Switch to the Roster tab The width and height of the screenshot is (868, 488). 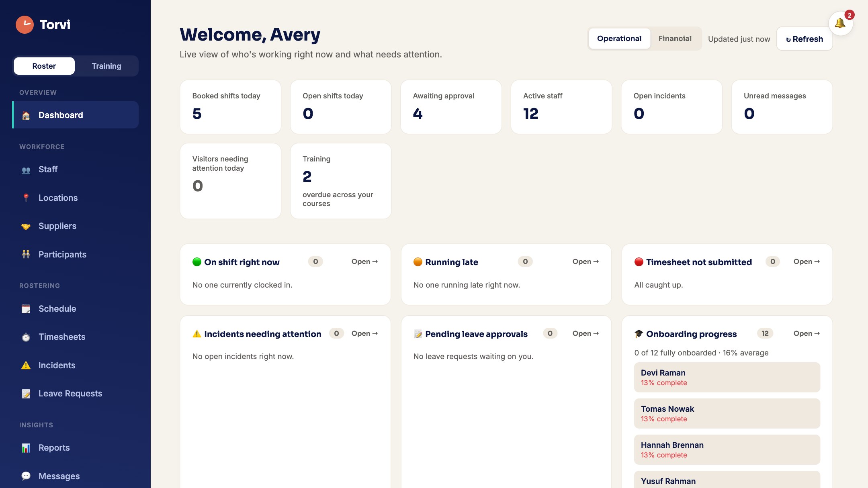click(x=44, y=66)
